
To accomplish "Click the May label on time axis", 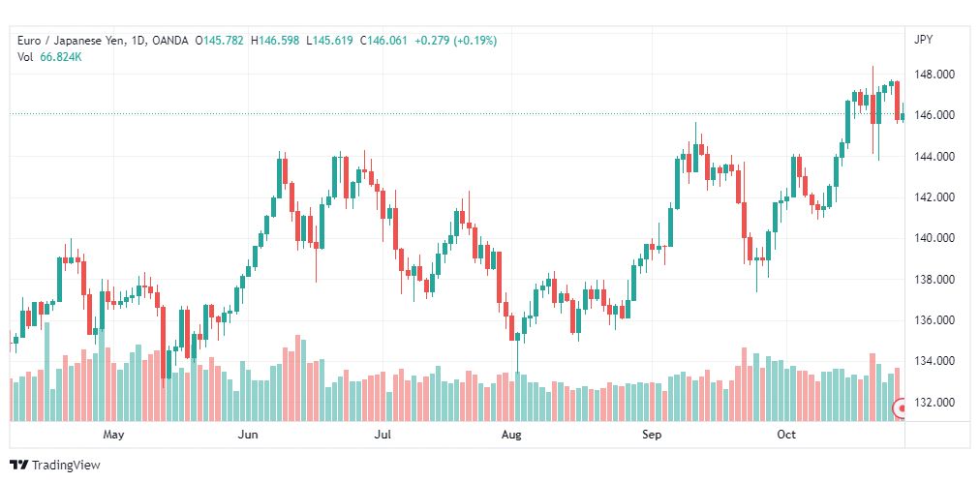I will 113,435.
